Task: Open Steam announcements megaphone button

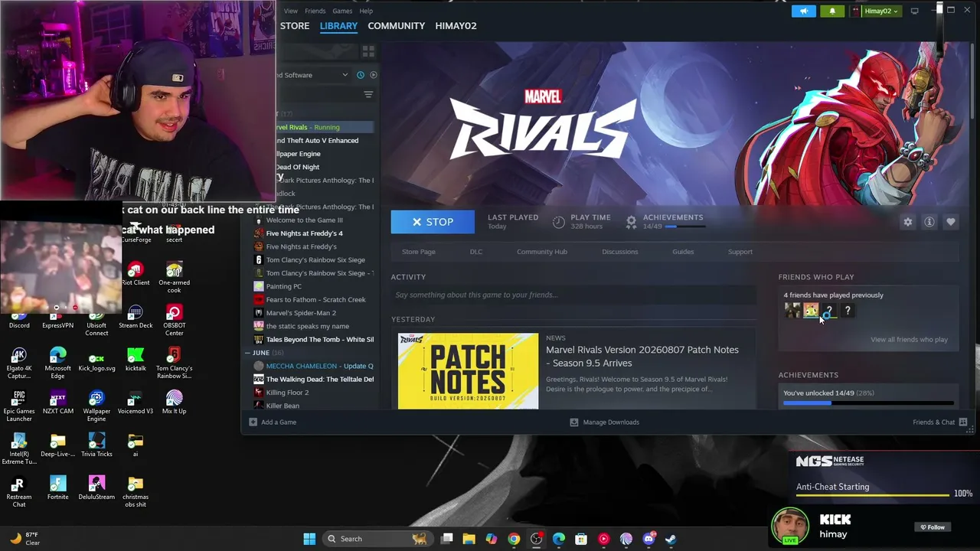Action: [804, 11]
